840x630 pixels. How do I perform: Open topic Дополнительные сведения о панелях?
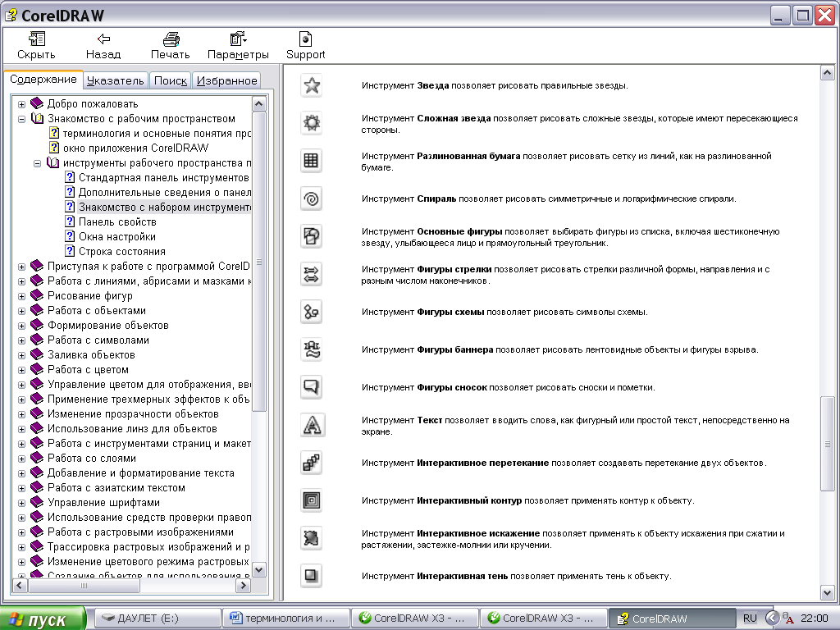point(164,192)
